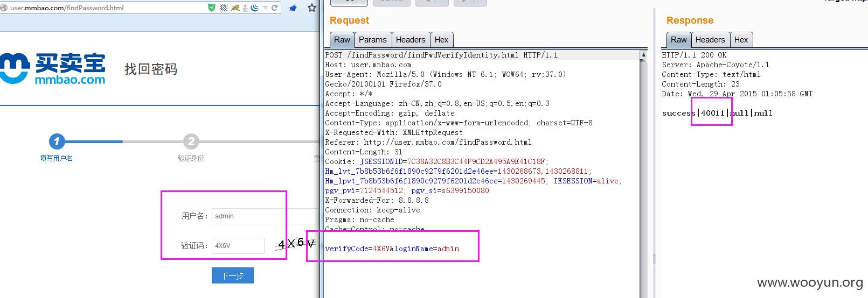Click the response Content-Type: text/html line
The height and width of the screenshot is (298, 868).
(711, 74)
